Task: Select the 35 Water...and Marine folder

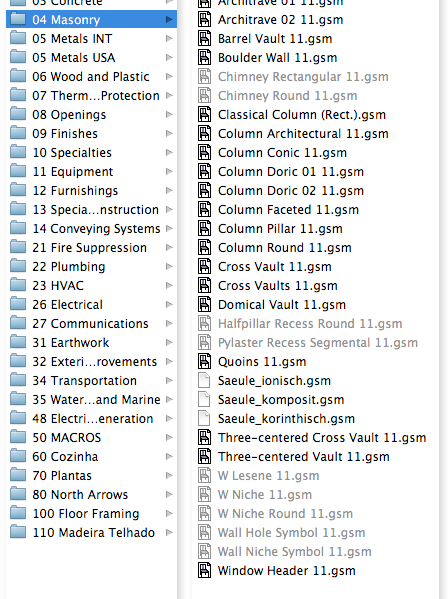Action: click(91, 400)
